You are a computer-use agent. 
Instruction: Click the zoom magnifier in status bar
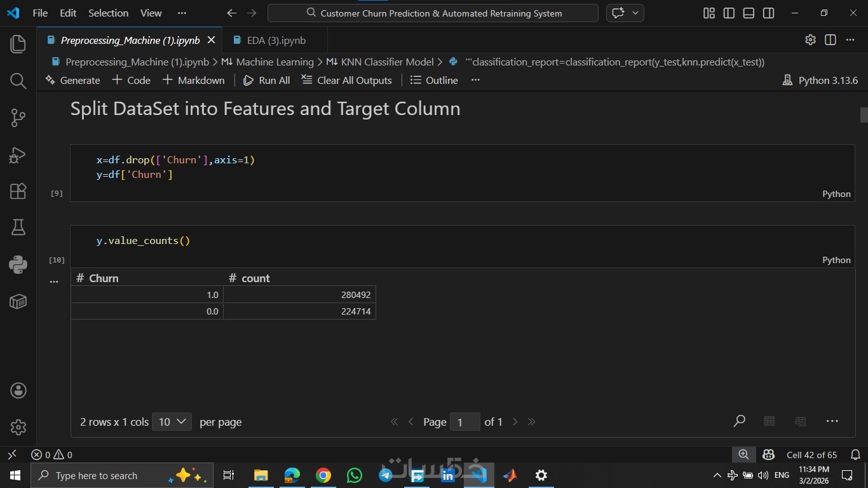click(743, 454)
